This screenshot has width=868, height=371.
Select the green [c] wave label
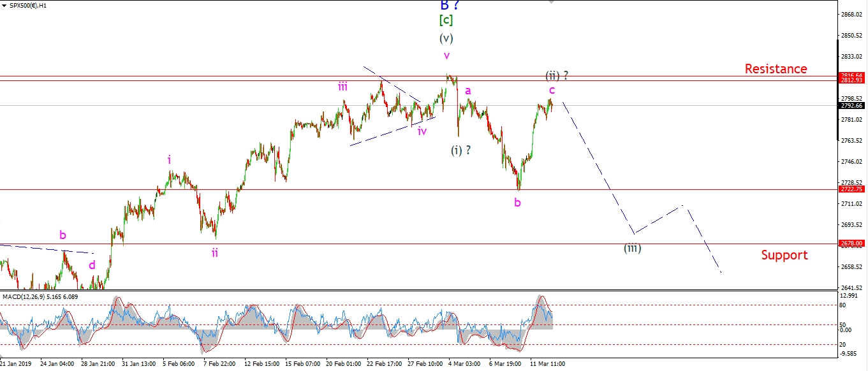(x=446, y=20)
